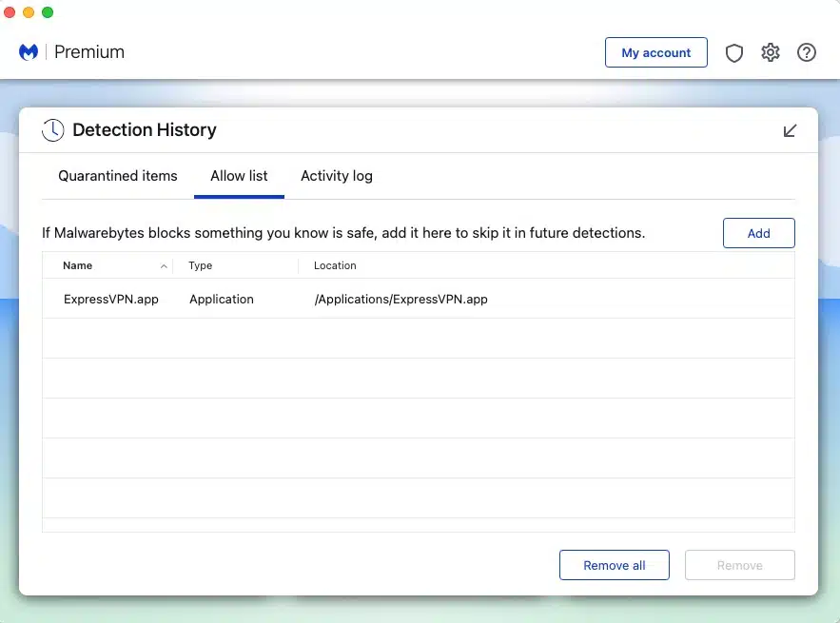Screen dimensions: 840x623
Task: Maximize the window with the green button
Action: [x=48, y=12]
